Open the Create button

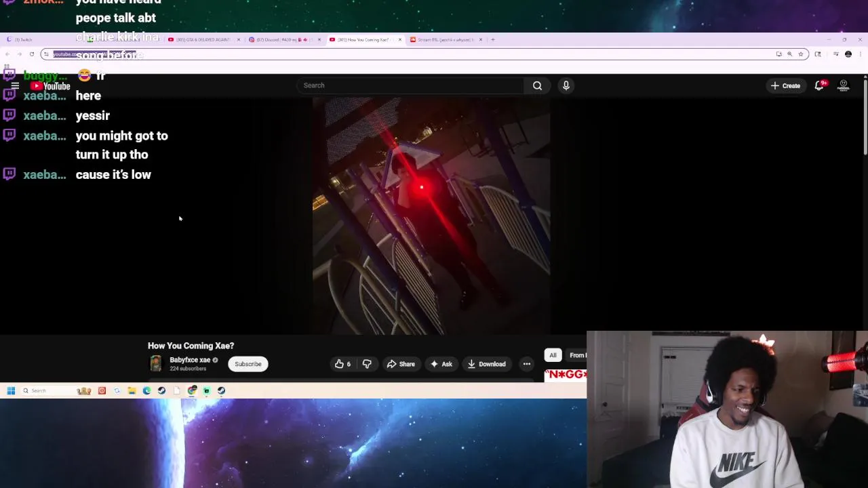tap(785, 85)
